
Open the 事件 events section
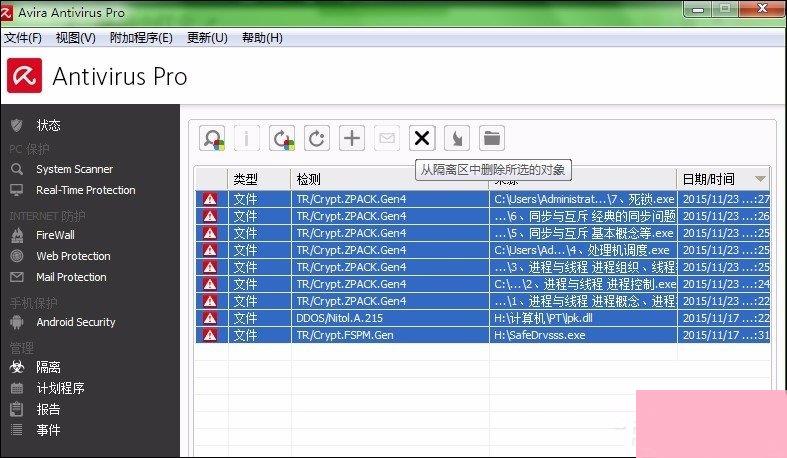click(48, 430)
